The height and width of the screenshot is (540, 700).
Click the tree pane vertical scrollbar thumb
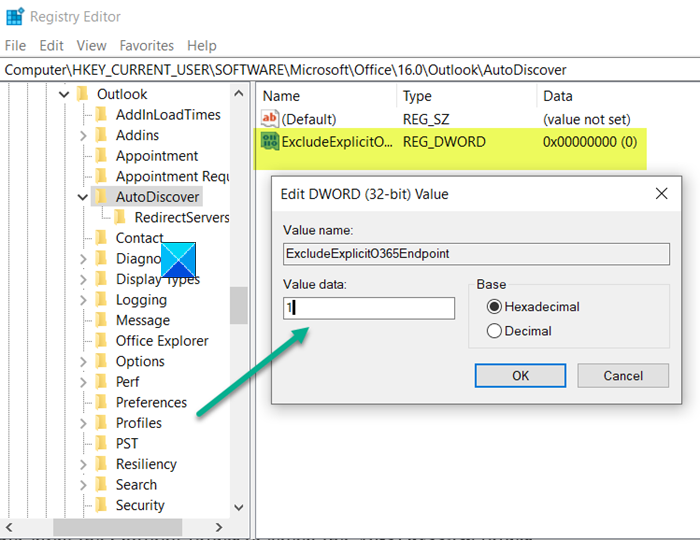point(239,305)
